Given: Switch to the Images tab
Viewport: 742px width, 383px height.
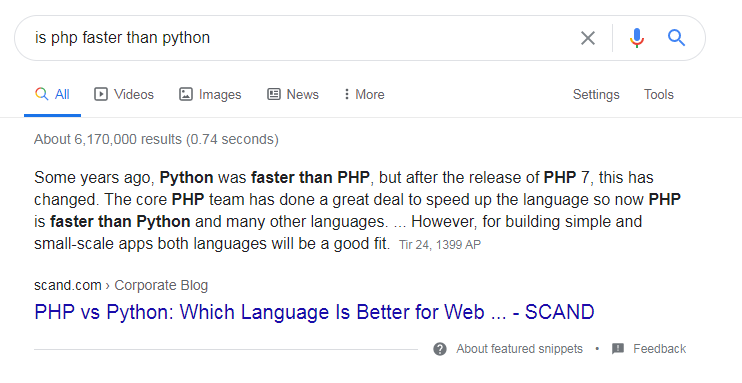Looking at the screenshot, I should (x=210, y=94).
